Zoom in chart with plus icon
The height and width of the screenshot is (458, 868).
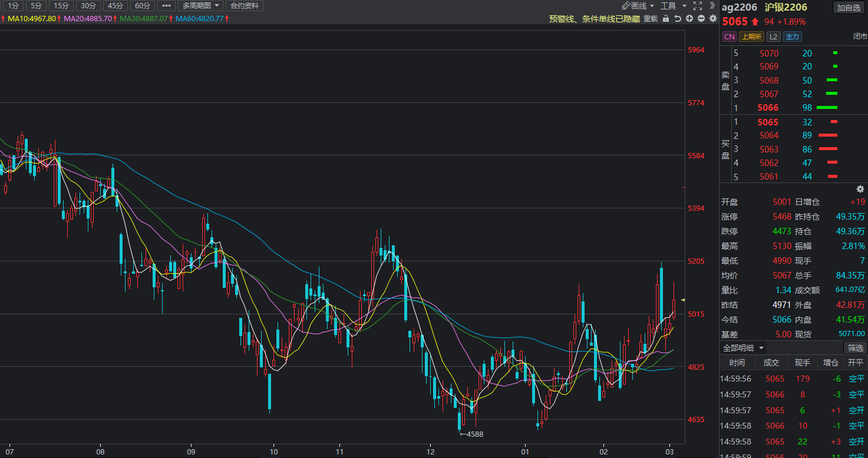click(689, 19)
